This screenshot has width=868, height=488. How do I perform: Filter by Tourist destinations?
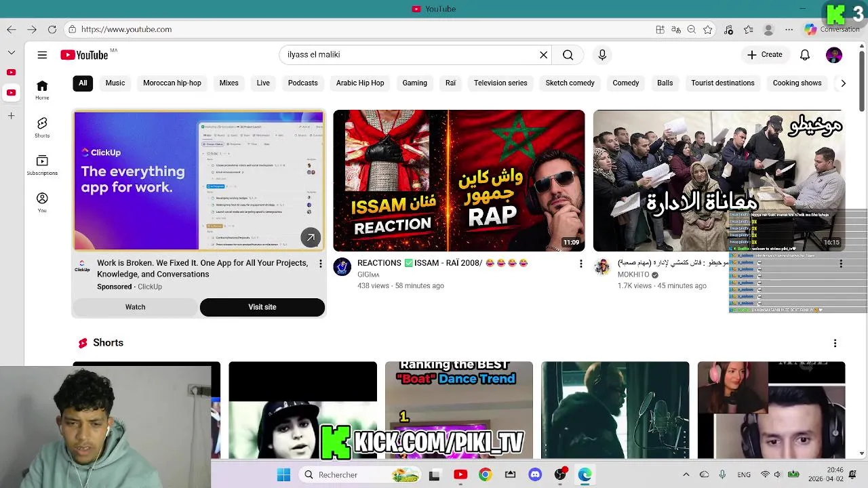tap(723, 83)
